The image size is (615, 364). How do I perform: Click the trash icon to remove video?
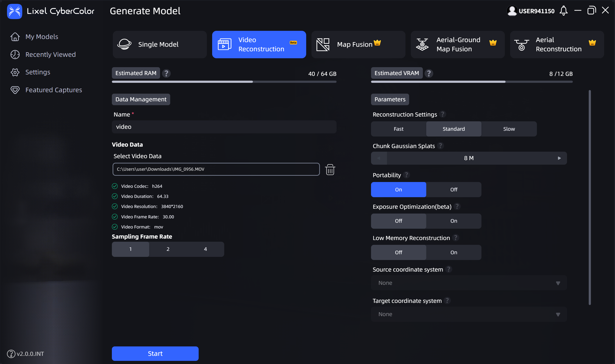pos(330,169)
